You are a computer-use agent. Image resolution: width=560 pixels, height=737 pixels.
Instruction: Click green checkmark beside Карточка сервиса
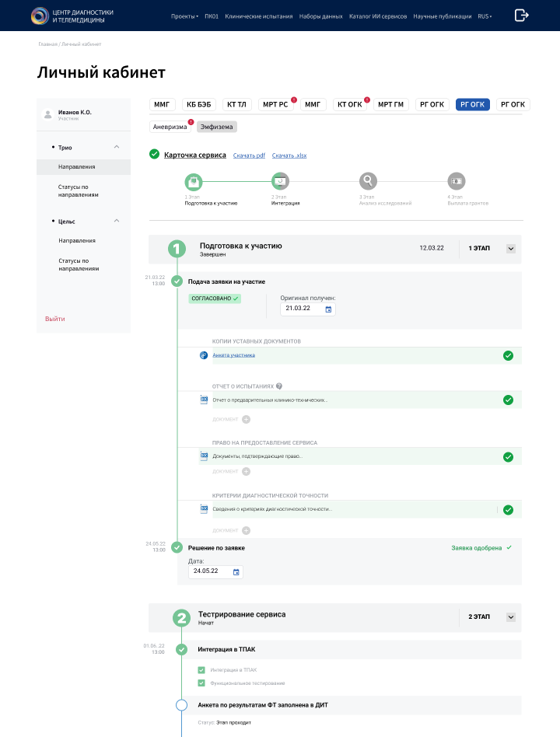point(154,154)
